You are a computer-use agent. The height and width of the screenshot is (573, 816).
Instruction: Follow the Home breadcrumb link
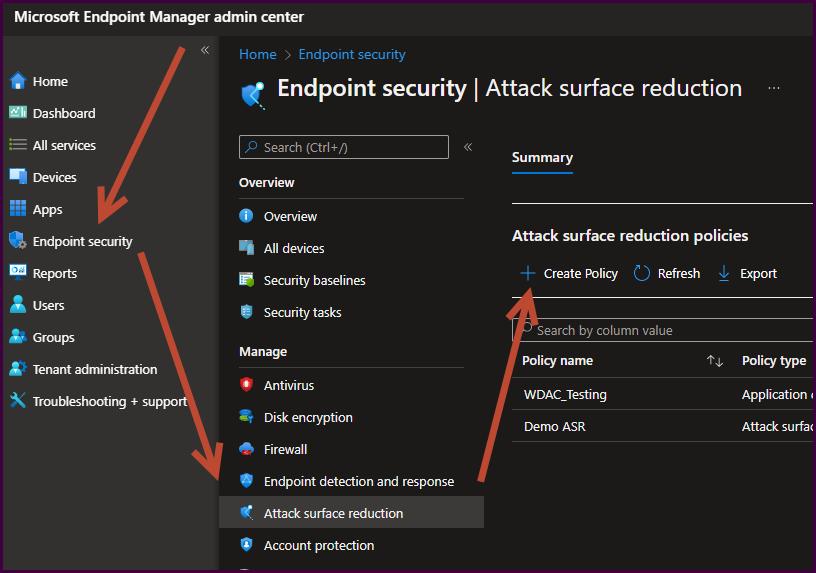click(257, 54)
